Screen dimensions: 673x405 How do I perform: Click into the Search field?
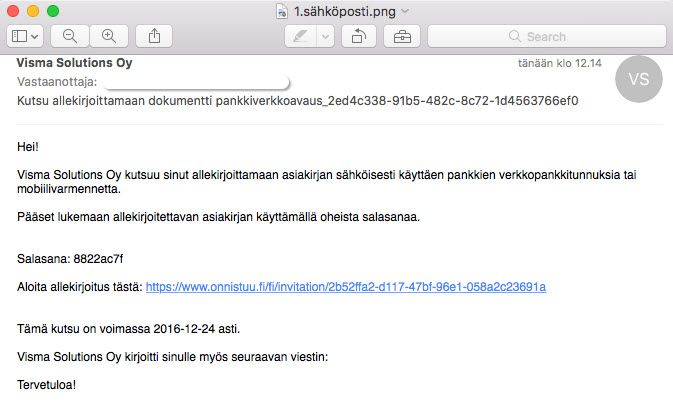point(546,36)
